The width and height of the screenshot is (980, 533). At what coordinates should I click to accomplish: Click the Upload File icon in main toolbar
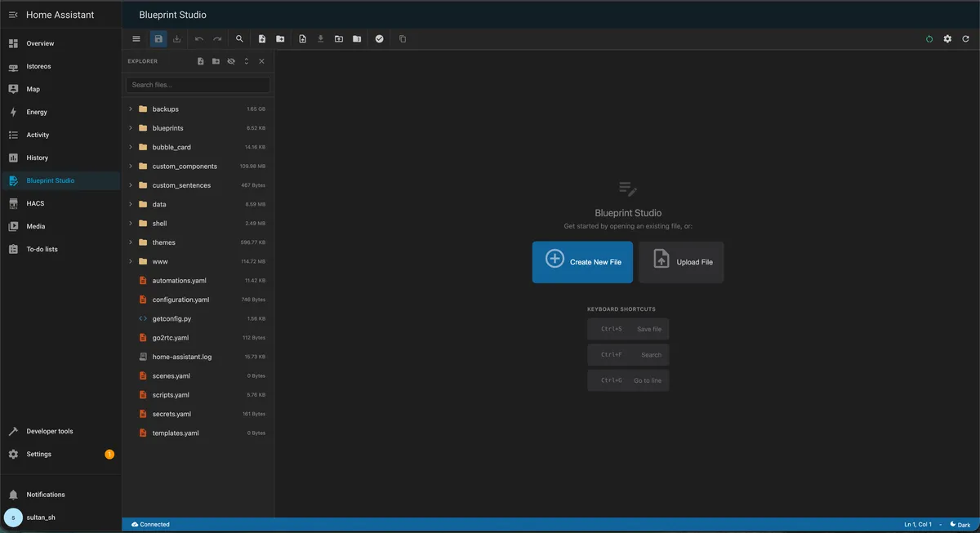302,39
